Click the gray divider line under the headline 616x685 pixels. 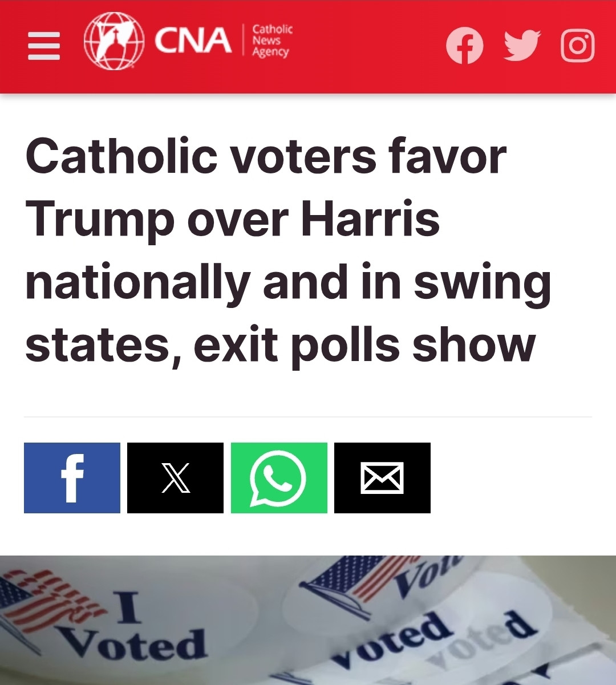point(308,417)
